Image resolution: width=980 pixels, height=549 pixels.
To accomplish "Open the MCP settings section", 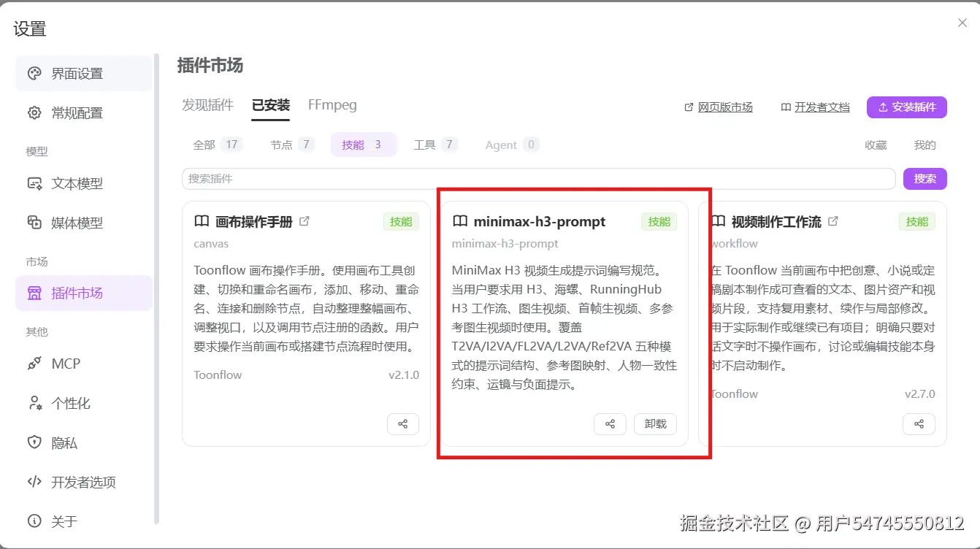I will tap(83, 364).
